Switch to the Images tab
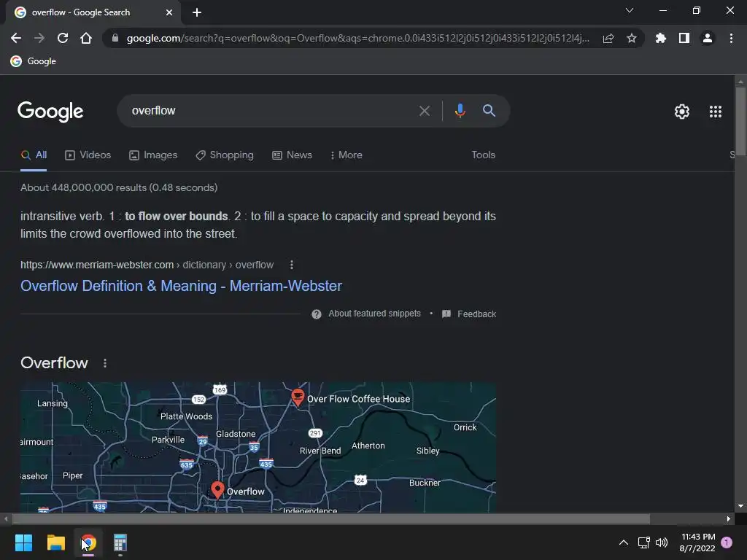 point(153,155)
